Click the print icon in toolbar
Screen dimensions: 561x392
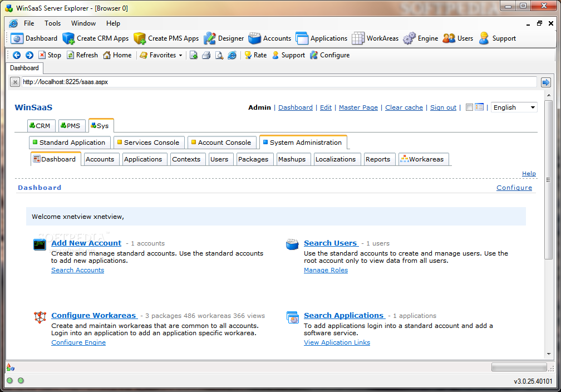(x=206, y=55)
